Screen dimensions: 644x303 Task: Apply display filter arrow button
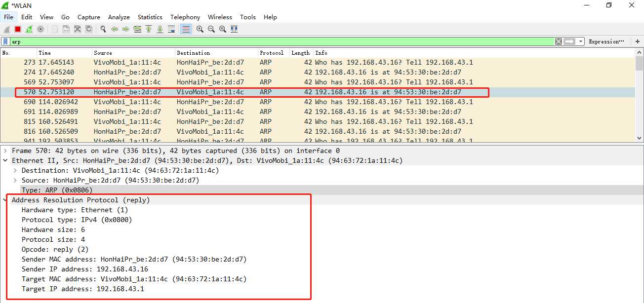pyautogui.click(x=569, y=41)
